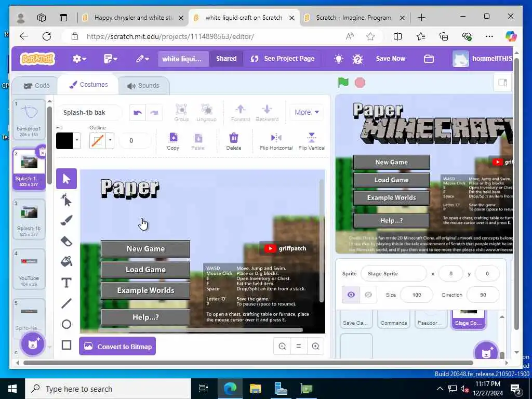Click the outline width input field
Screen dimensions: 532x399
[x=135, y=140]
